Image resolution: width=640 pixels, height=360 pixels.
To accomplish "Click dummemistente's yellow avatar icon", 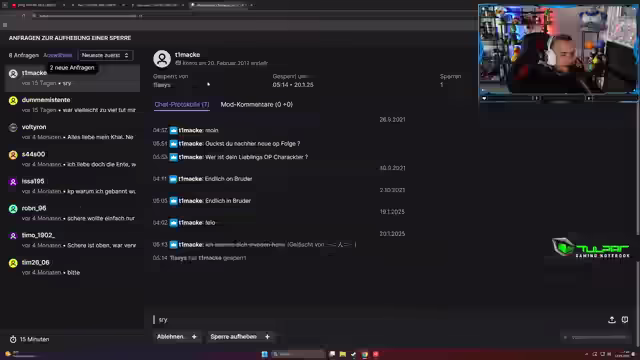I will click(x=13, y=100).
